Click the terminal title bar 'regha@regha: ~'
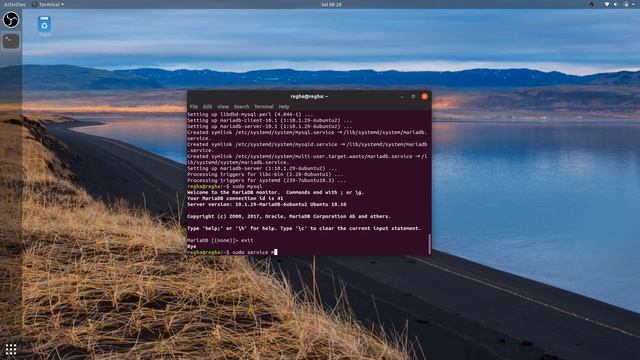Image resolution: width=640 pixels, height=360 pixels. point(309,96)
